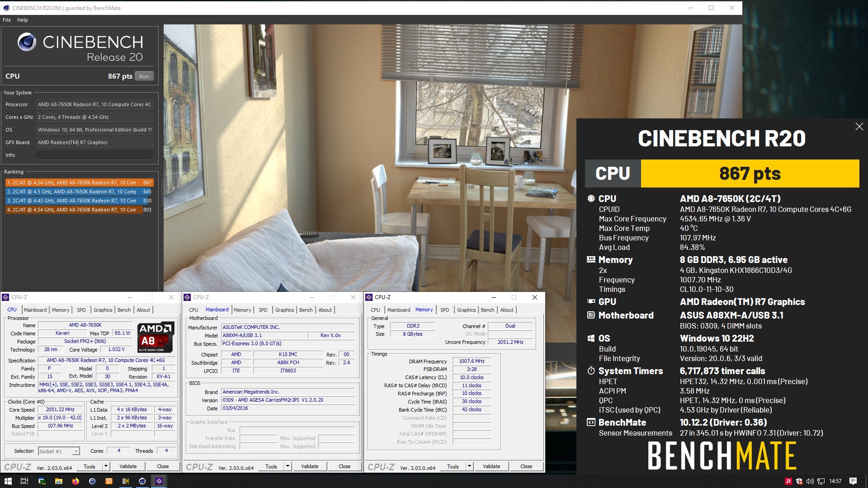Click Validate in the CPU-Z Mainboard window
The height and width of the screenshot is (488, 868).
[310, 466]
